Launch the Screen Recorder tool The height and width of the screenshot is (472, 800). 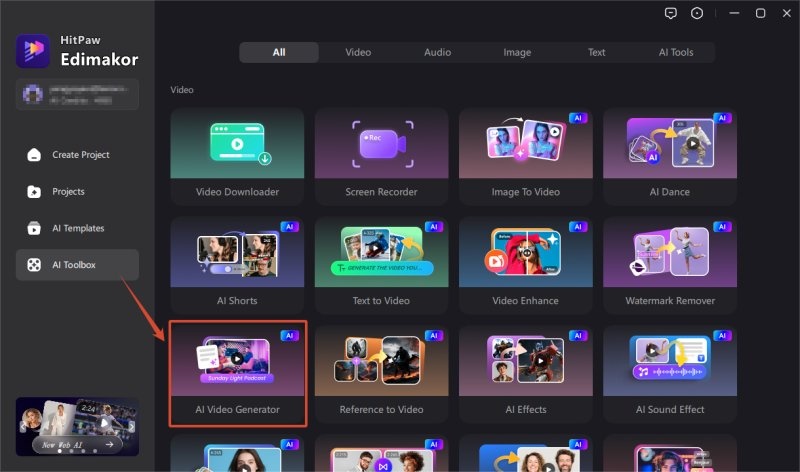pos(382,156)
